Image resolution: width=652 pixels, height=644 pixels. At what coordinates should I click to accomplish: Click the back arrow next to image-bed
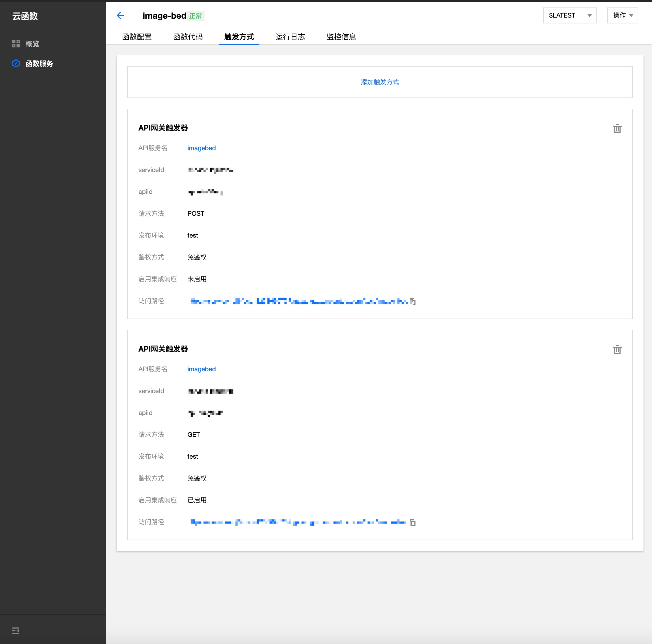point(120,15)
